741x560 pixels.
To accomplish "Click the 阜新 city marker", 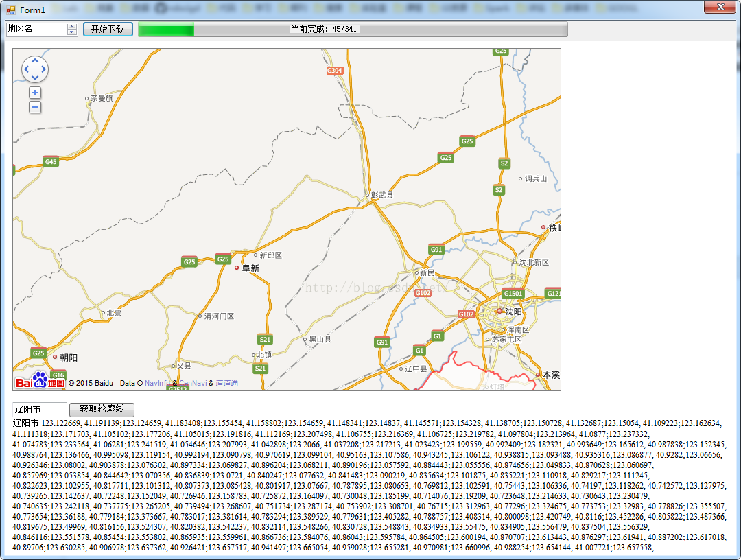I will coord(237,268).
